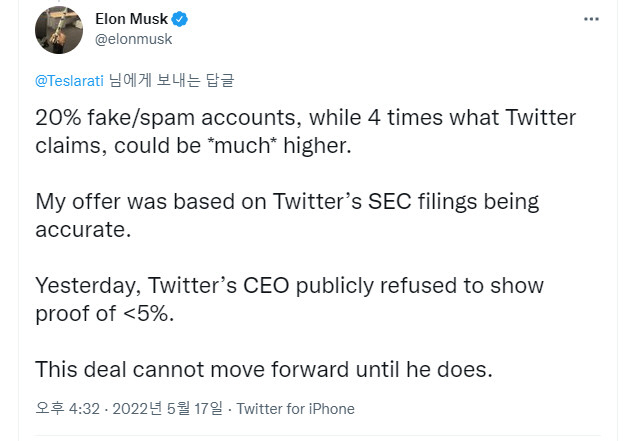Open the tweet's more options menu
This screenshot has width=632, height=441.
tap(591, 19)
